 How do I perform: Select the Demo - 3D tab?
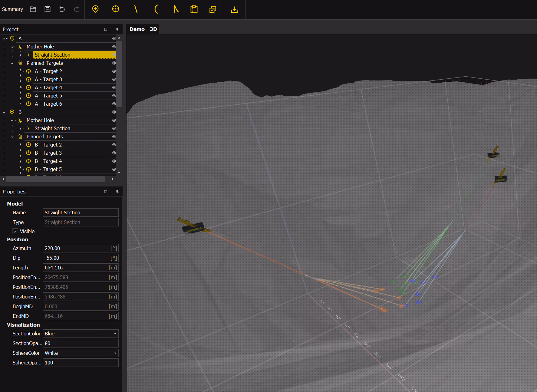click(143, 29)
